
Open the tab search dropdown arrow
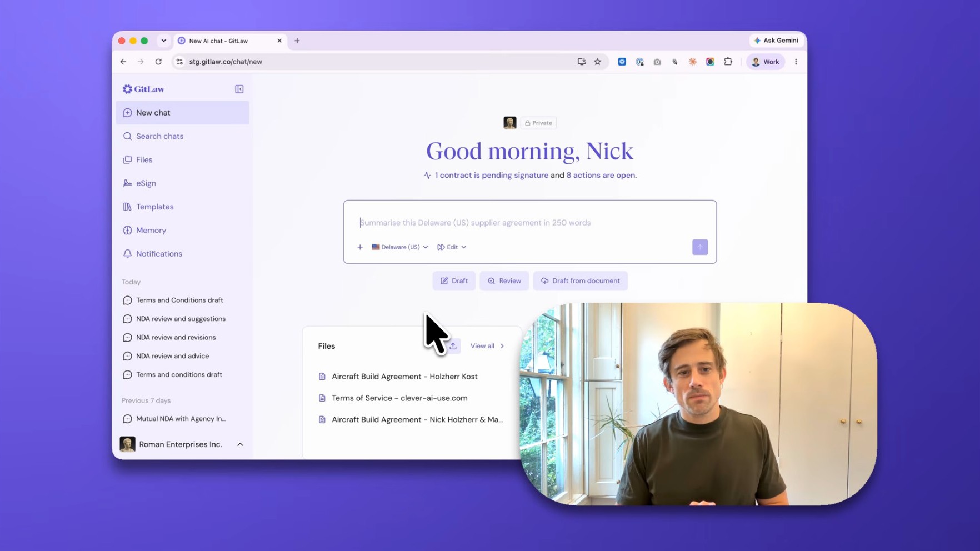(x=163, y=41)
